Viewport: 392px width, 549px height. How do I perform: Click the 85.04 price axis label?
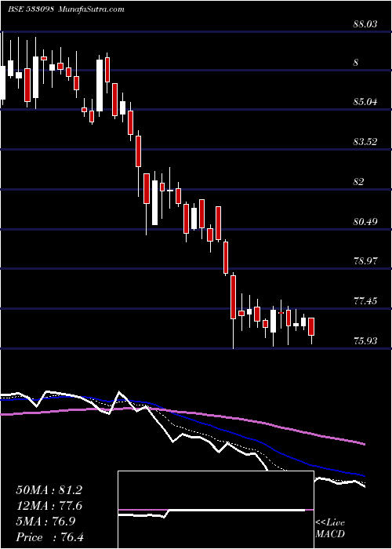click(366, 102)
